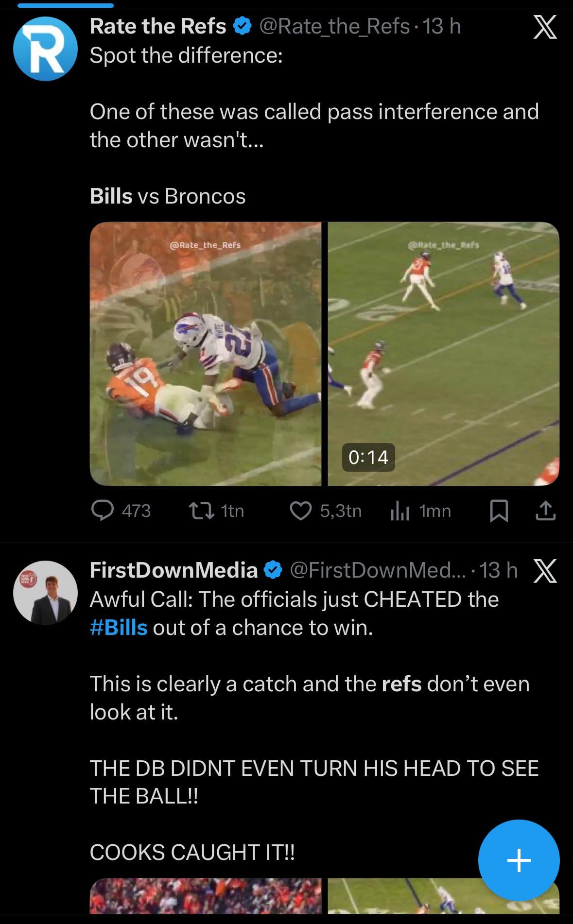Open X logo menu on first tweet
This screenshot has width=573, height=924.
click(x=545, y=27)
